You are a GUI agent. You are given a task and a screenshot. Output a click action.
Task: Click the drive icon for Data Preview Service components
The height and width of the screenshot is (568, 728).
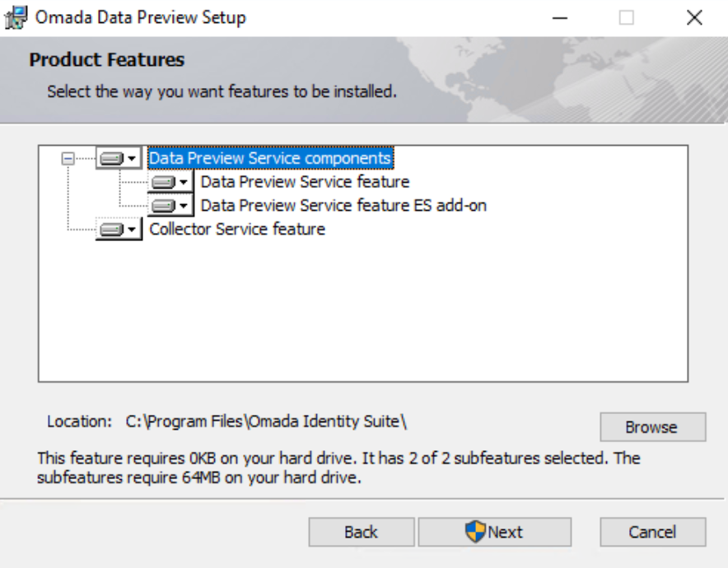[112, 159]
